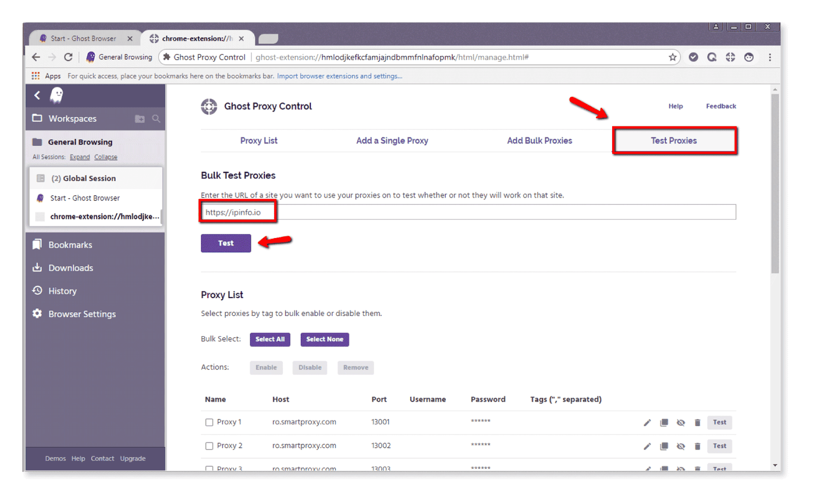Click the Ghost Browser ghost logo
The width and height of the screenshot is (815, 504).
(57, 95)
